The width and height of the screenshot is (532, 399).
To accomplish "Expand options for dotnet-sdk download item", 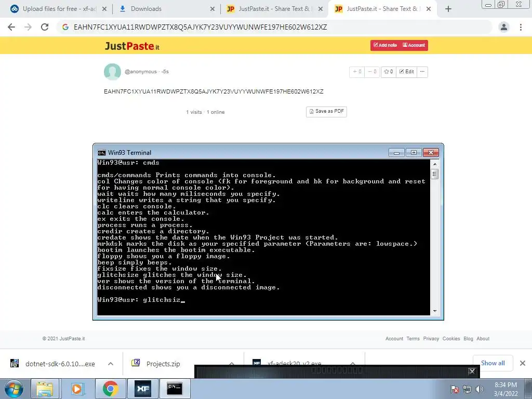I will coord(111,364).
